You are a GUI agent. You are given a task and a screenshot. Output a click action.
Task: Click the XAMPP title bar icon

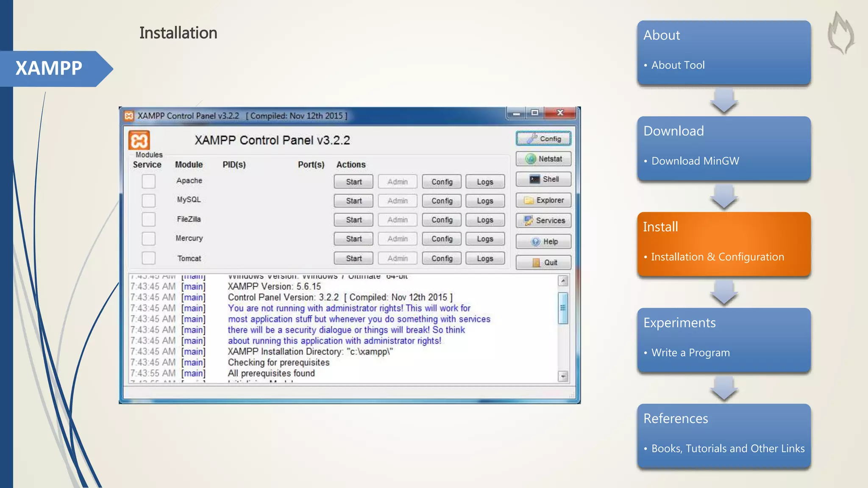129,116
